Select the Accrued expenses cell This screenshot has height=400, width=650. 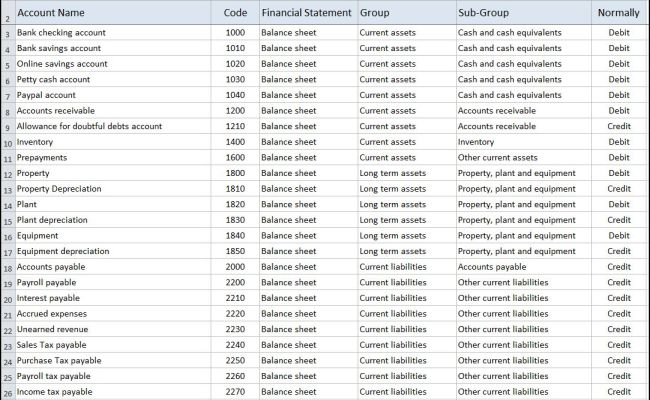tap(113, 314)
